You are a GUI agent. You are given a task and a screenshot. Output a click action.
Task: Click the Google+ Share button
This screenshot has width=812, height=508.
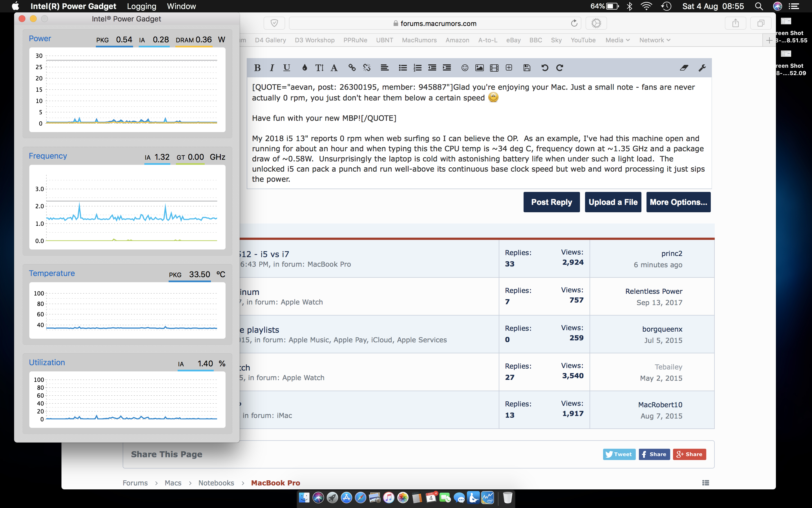point(689,454)
